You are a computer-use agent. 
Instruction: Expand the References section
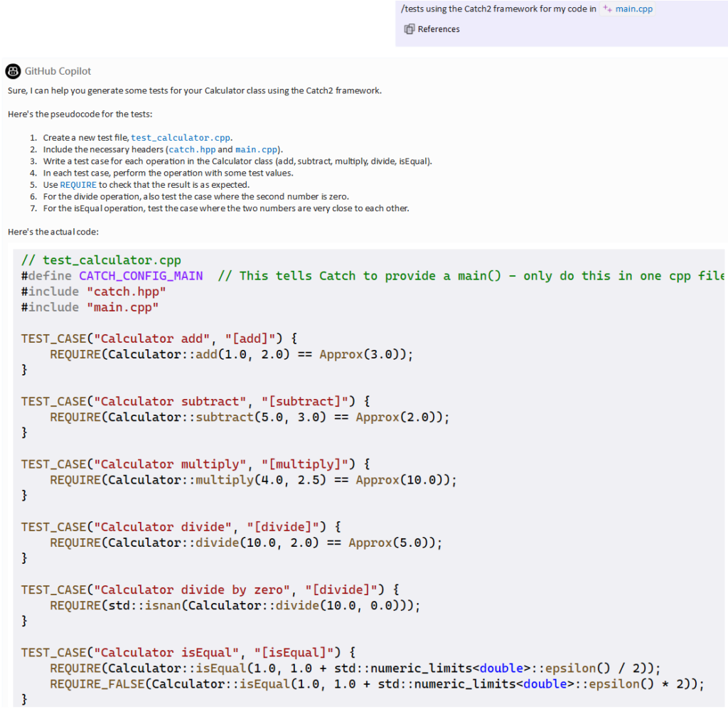tap(432, 29)
